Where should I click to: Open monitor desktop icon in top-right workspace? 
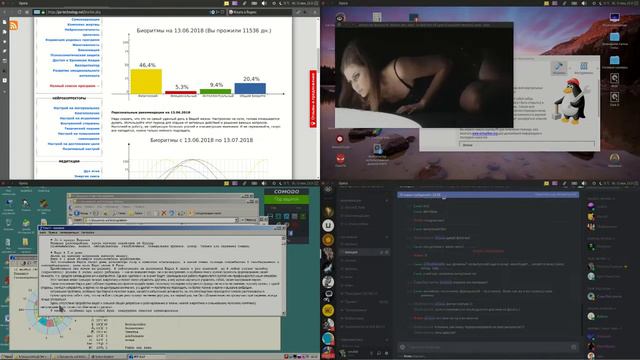(614, 18)
